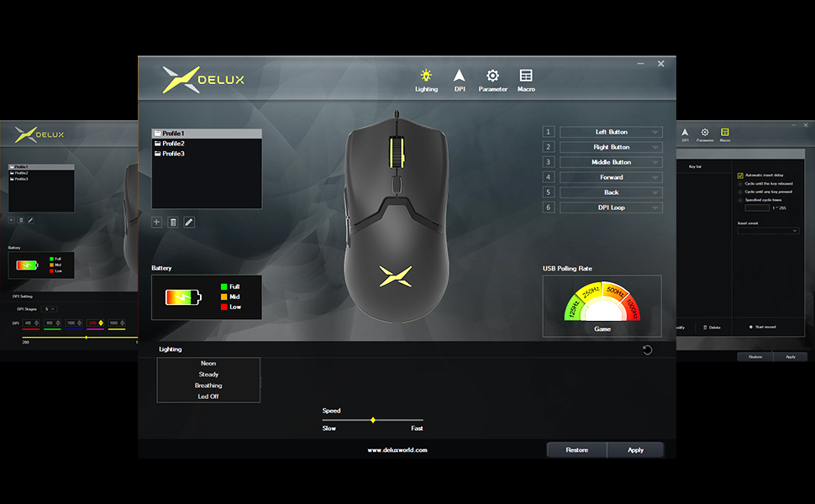Open the www.deluxworld.com link
The image size is (815, 504).
point(397,450)
